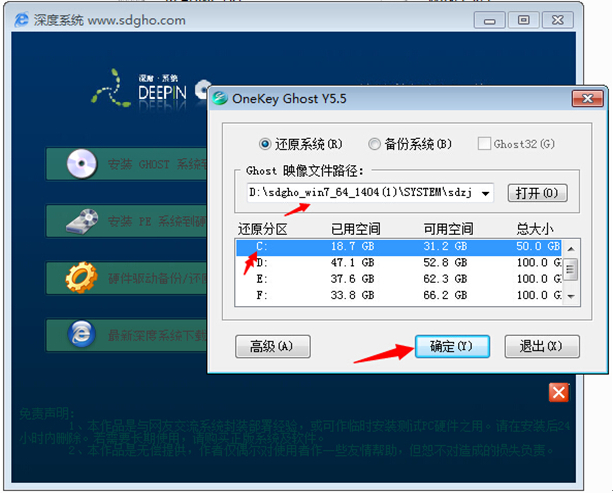
Task: Select the 备份系统(B) radio button
Action: coord(374,143)
